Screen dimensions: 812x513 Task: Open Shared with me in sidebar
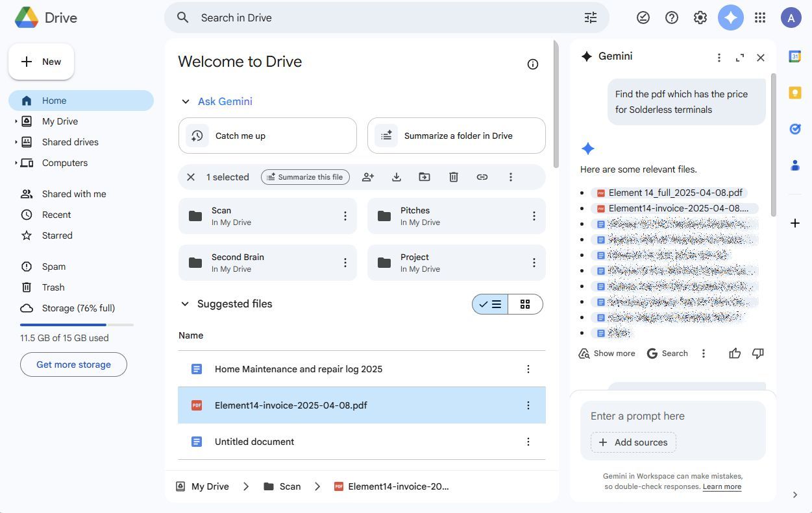tap(73, 194)
